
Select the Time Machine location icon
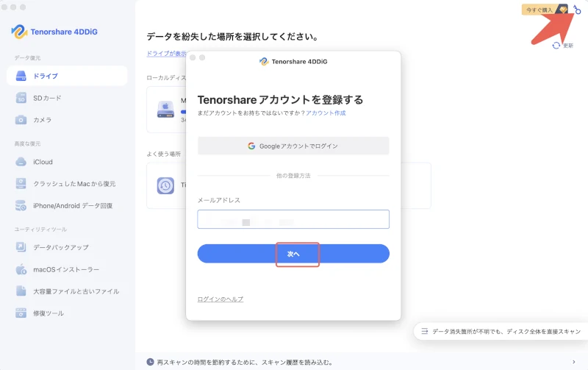(165, 185)
